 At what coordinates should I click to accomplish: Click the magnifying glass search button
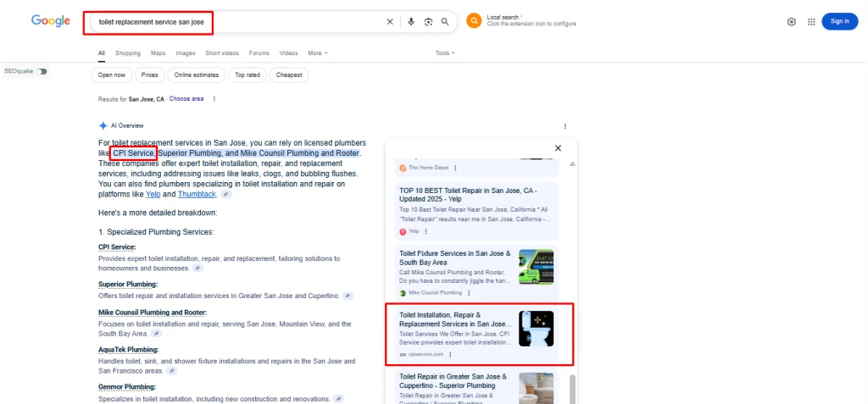(x=445, y=22)
